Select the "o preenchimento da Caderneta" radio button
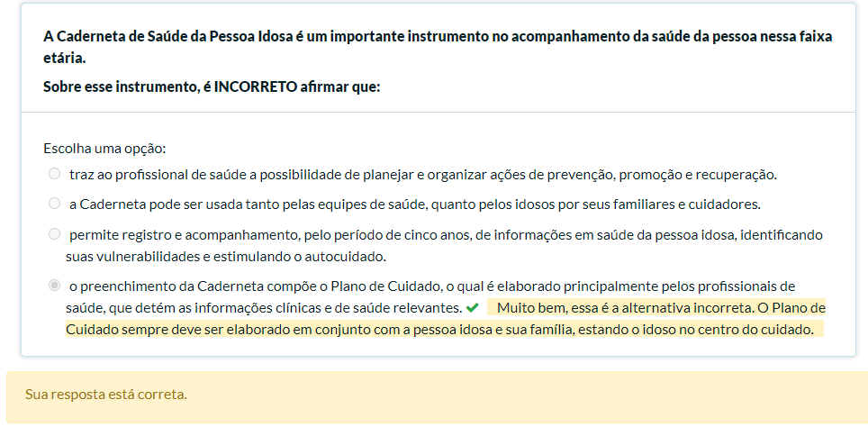Viewport: 868px width, 427px height. point(55,286)
